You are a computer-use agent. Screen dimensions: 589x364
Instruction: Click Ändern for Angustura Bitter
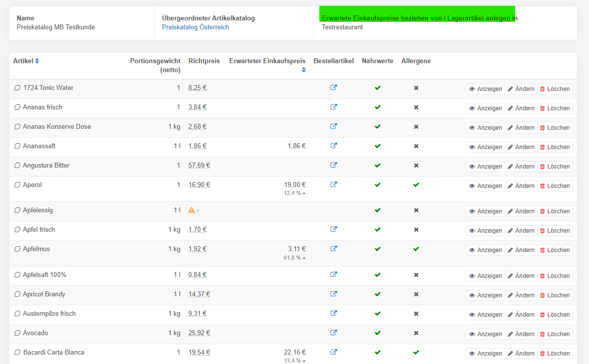tap(521, 167)
